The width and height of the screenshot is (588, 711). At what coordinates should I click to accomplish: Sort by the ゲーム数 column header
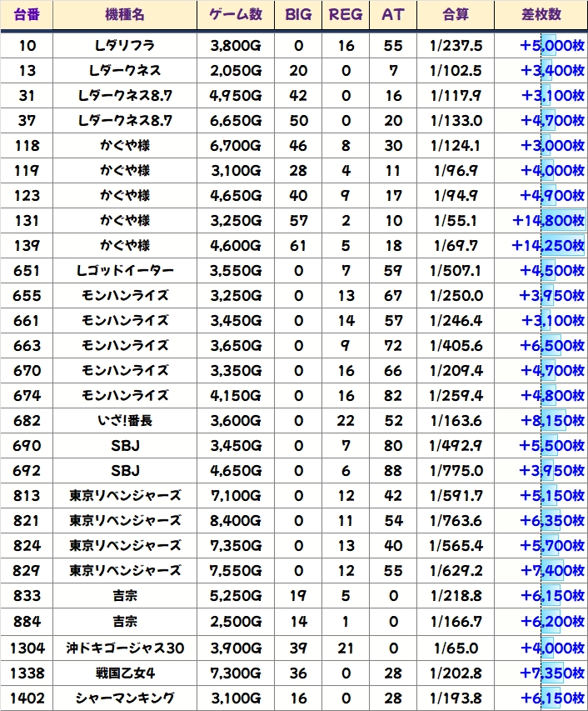[x=235, y=15]
